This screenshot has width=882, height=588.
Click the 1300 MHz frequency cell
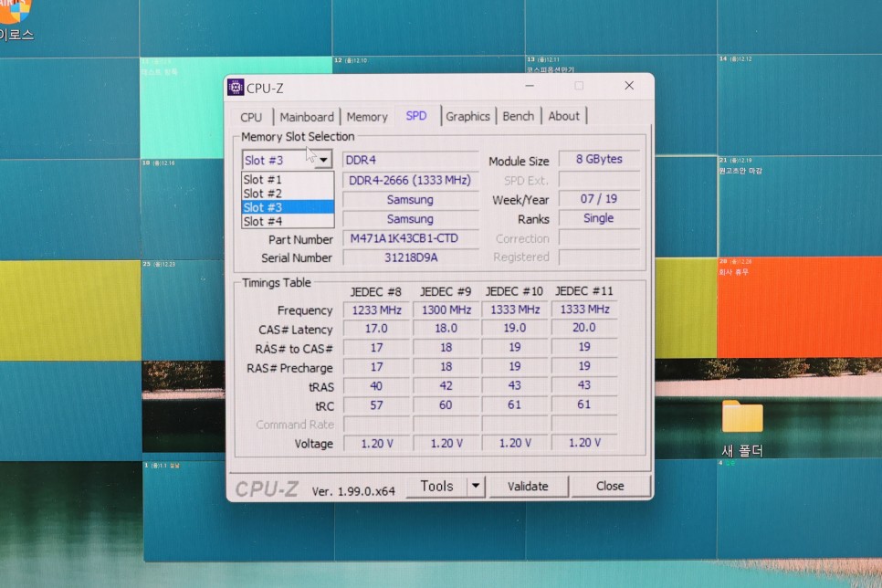(446, 310)
